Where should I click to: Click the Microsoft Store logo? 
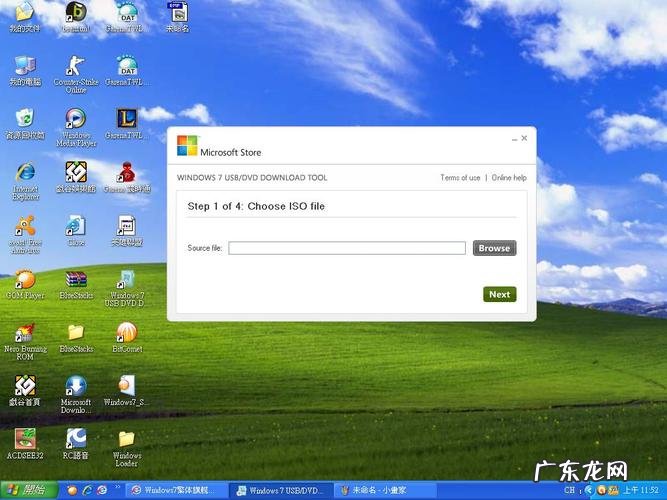(x=188, y=146)
